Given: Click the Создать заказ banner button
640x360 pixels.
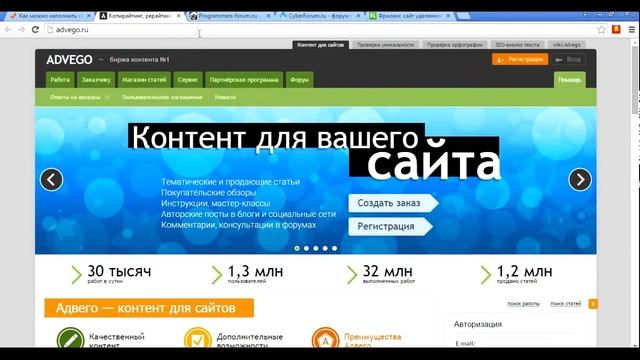Looking at the screenshot, I should 393,203.
